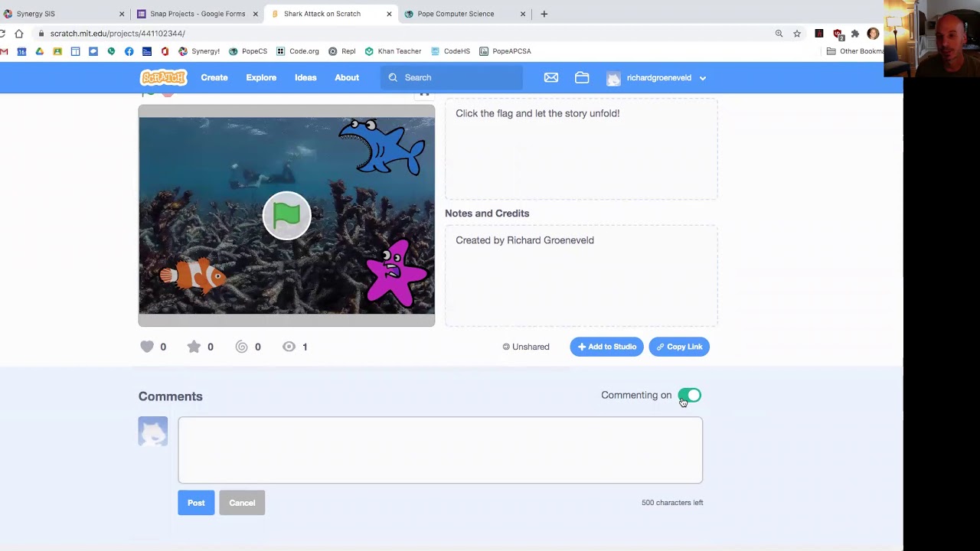The height and width of the screenshot is (551, 980).
Task: Open the Chrome extensions puzzle icon
Action: coord(854,34)
